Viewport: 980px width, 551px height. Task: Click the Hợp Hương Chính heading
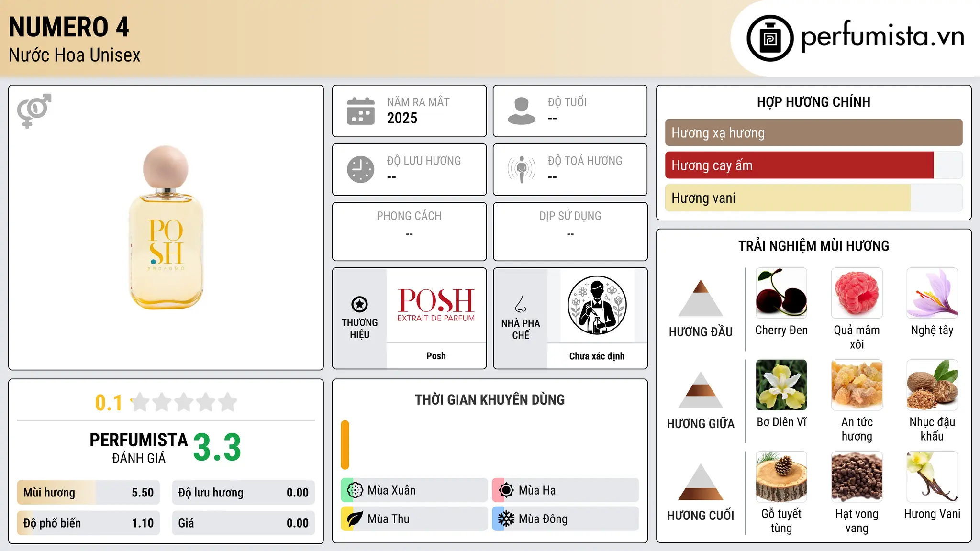[813, 102]
